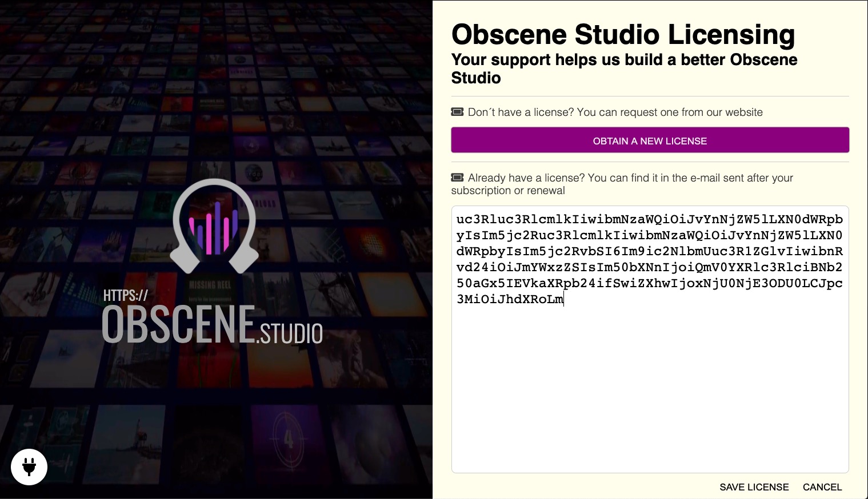Image resolution: width=868 pixels, height=499 pixels.
Task: Click the ticket icon beside 'Don´t have a license?'
Action: 457,112
